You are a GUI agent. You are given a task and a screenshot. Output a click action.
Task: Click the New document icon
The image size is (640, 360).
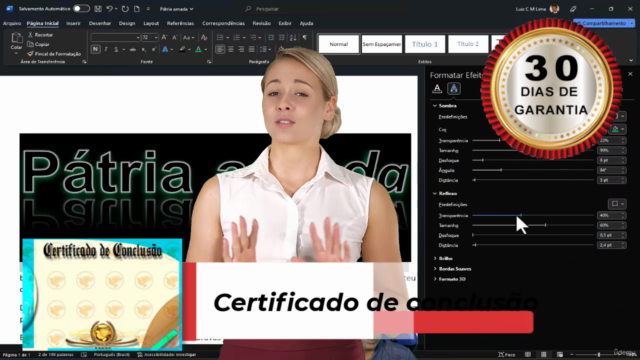(137, 9)
